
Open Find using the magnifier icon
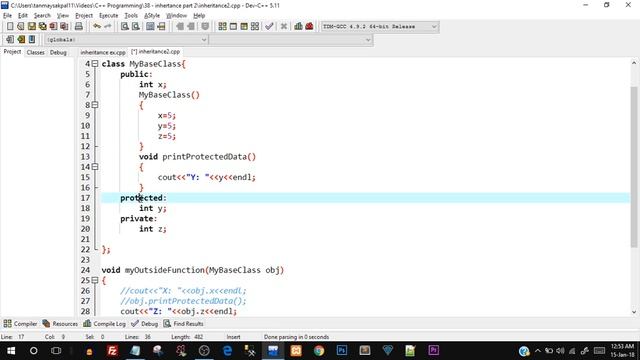point(125,27)
